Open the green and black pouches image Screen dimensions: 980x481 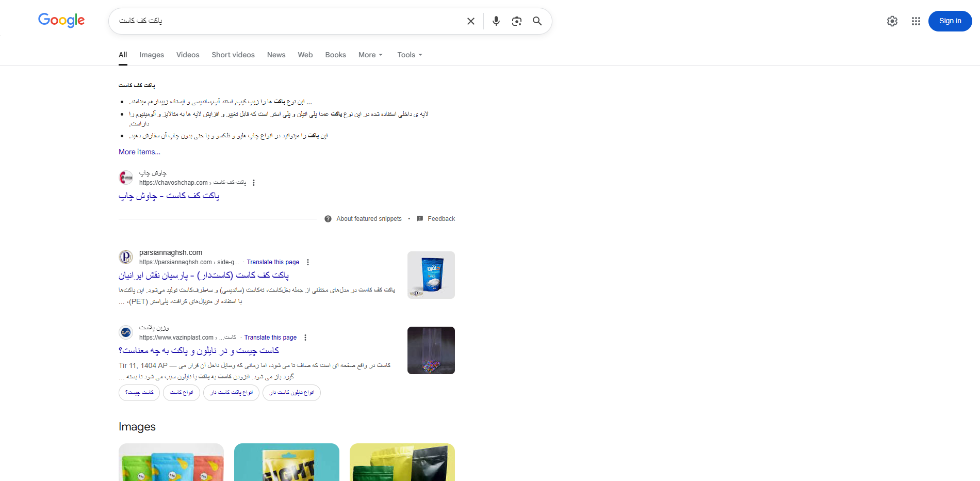point(402,462)
